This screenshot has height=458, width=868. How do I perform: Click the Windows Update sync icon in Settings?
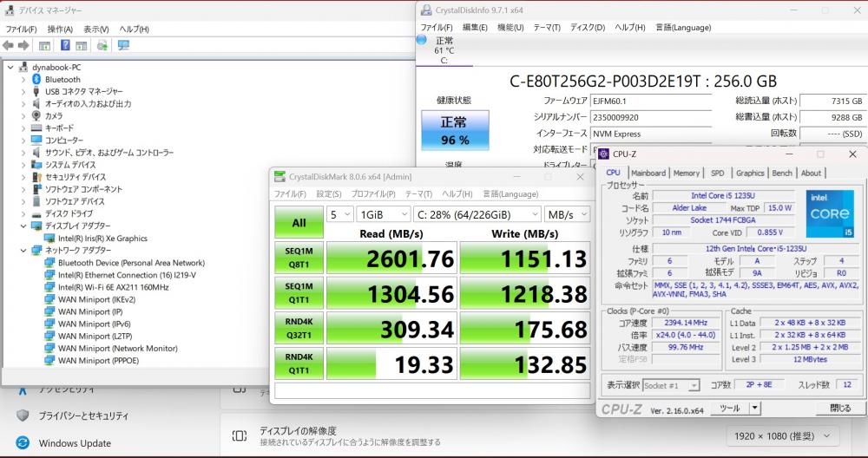pyautogui.click(x=23, y=443)
